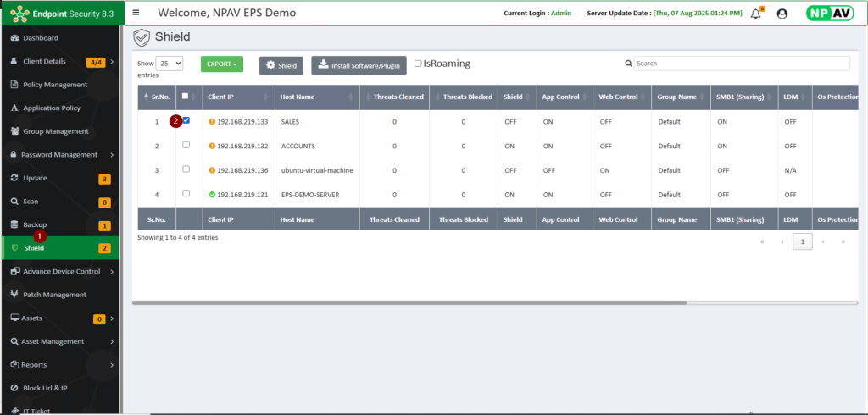Open Patch Management in sidebar
This screenshot has height=415, width=868.
click(x=54, y=295)
